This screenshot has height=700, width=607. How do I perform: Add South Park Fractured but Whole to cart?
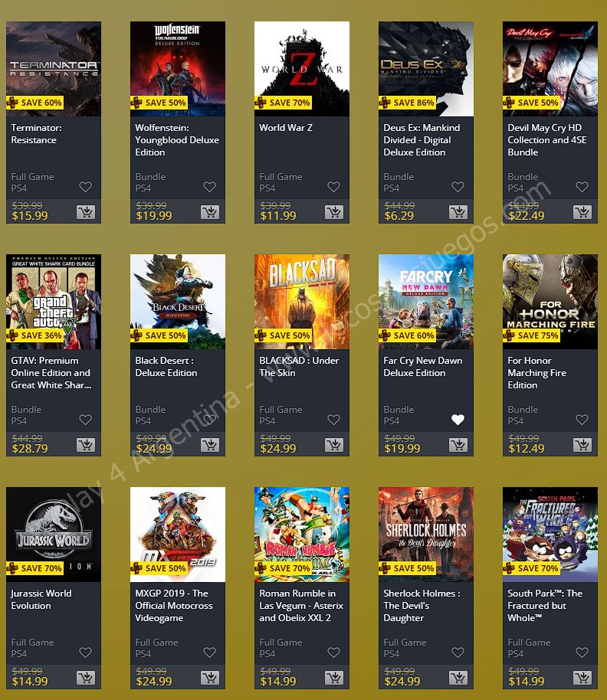(582, 678)
